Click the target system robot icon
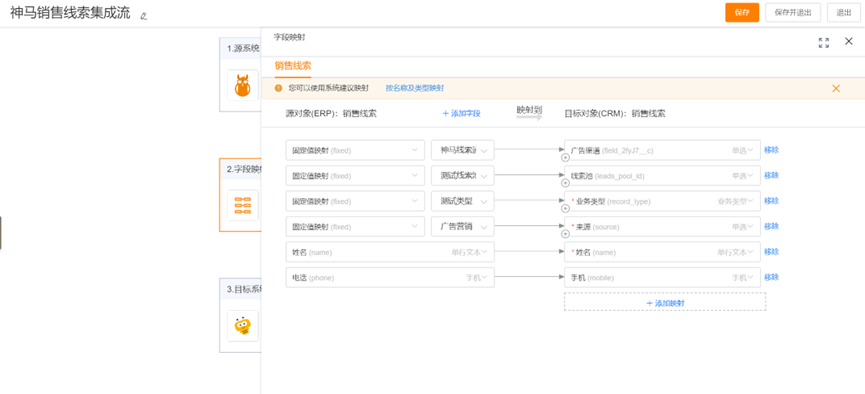 pyautogui.click(x=243, y=326)
